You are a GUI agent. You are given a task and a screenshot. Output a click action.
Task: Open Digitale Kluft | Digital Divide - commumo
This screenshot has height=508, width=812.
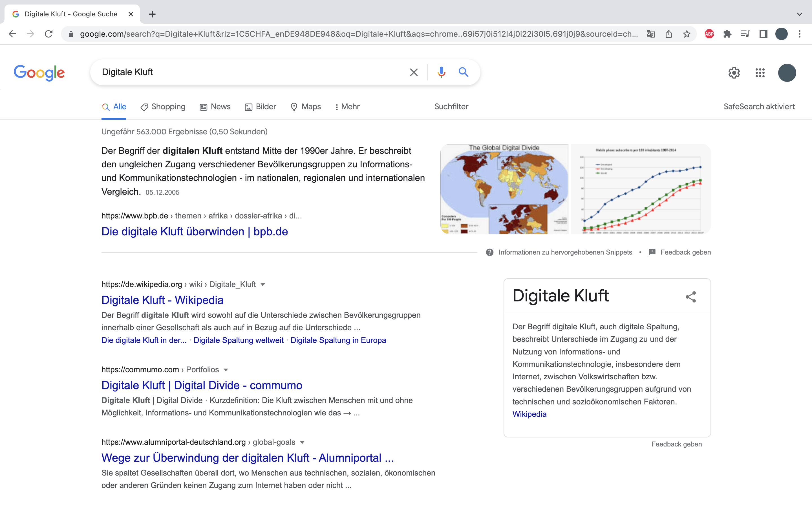202,385
